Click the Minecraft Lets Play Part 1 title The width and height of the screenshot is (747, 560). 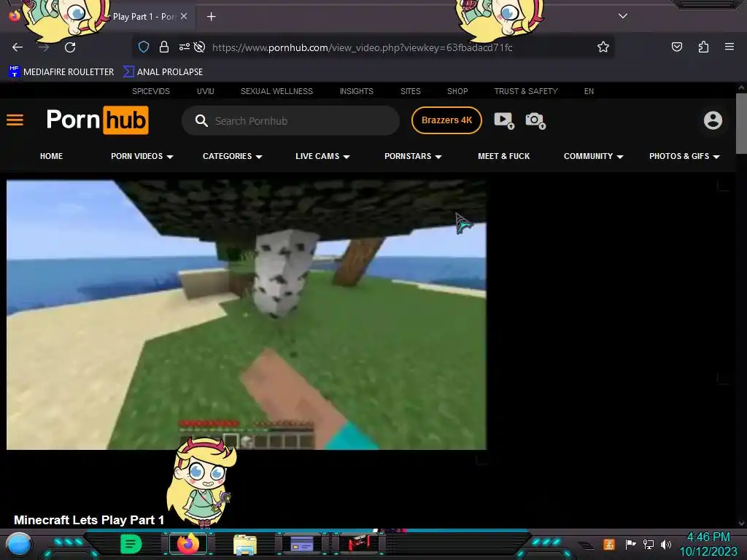pos(89,520)
